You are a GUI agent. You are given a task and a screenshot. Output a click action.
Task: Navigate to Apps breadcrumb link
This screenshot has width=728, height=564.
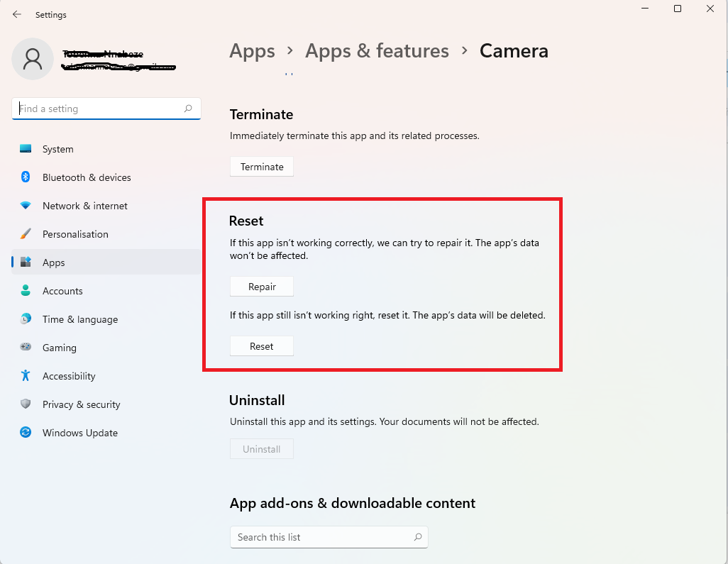coord(252,51)
